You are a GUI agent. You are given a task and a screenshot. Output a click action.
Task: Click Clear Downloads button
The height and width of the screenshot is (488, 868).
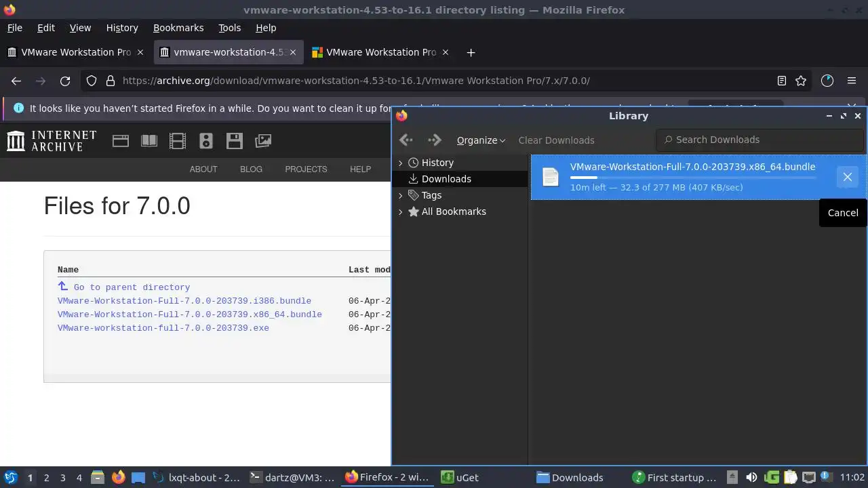point(556,140)
